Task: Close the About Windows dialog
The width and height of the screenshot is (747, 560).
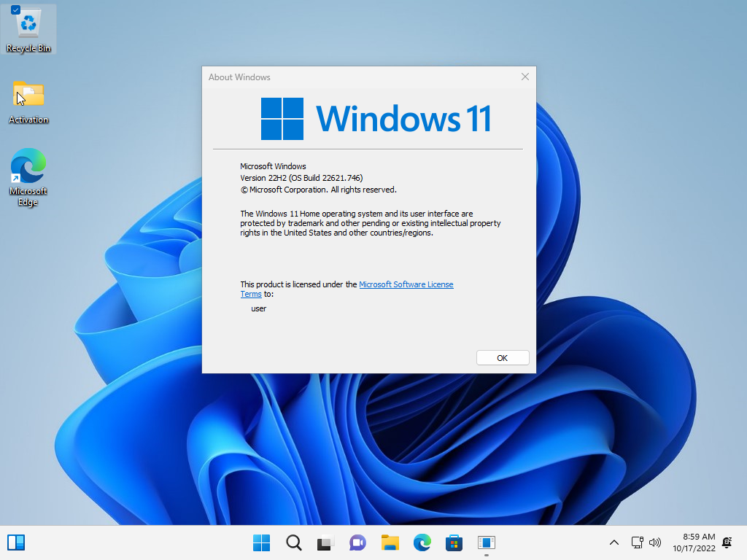Action: click(525, 77)
